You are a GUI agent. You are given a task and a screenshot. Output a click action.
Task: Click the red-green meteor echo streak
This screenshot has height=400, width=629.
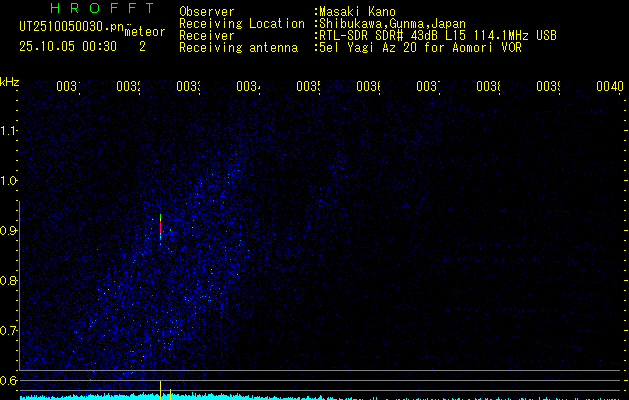coord(160,229)
